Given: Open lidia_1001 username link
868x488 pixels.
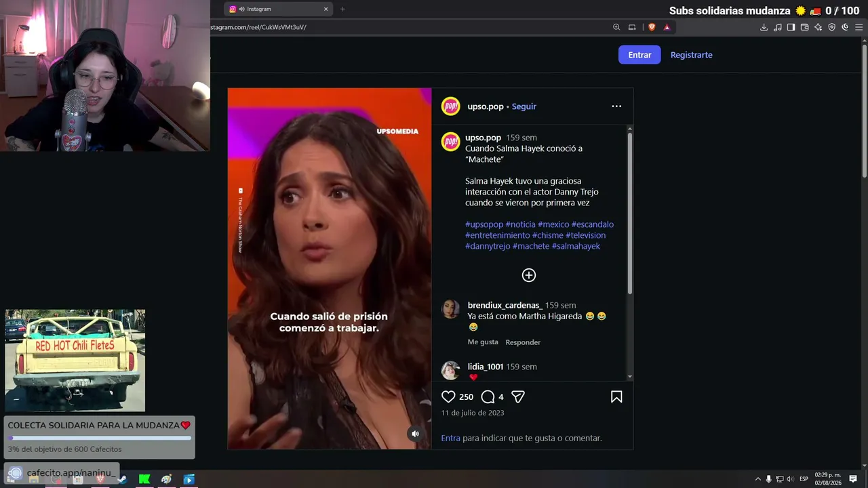Looking at the screenshot, I should [486, 367].
